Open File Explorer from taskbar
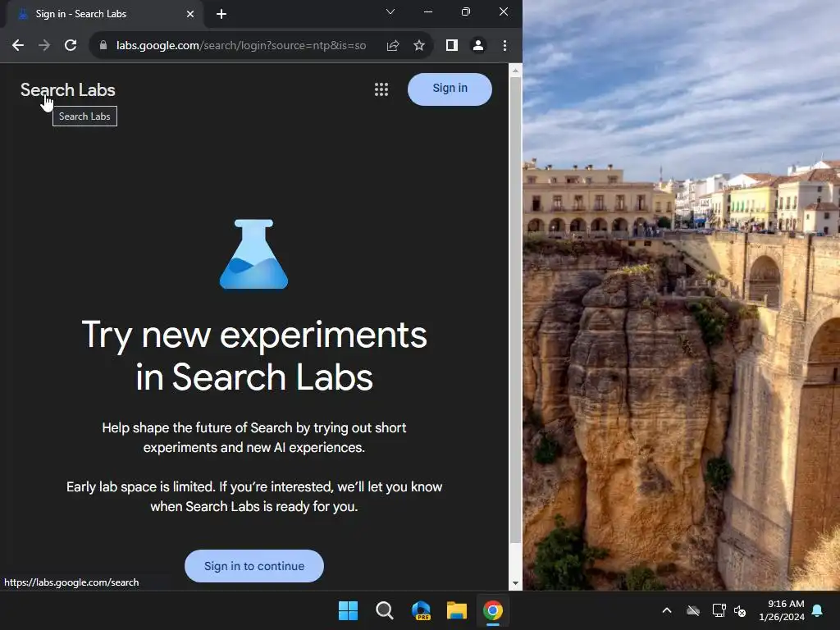The image size is (840, 630). pos(457,610)
